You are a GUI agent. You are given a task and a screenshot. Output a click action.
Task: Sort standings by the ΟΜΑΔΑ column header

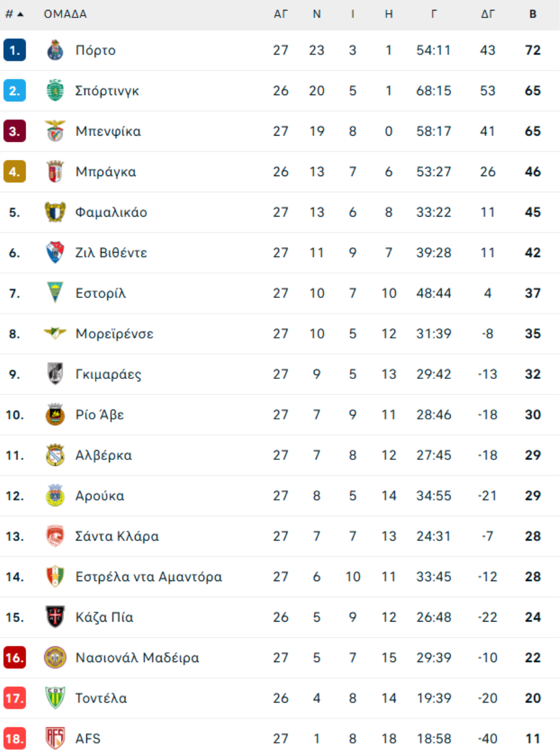tap(65, 14)
